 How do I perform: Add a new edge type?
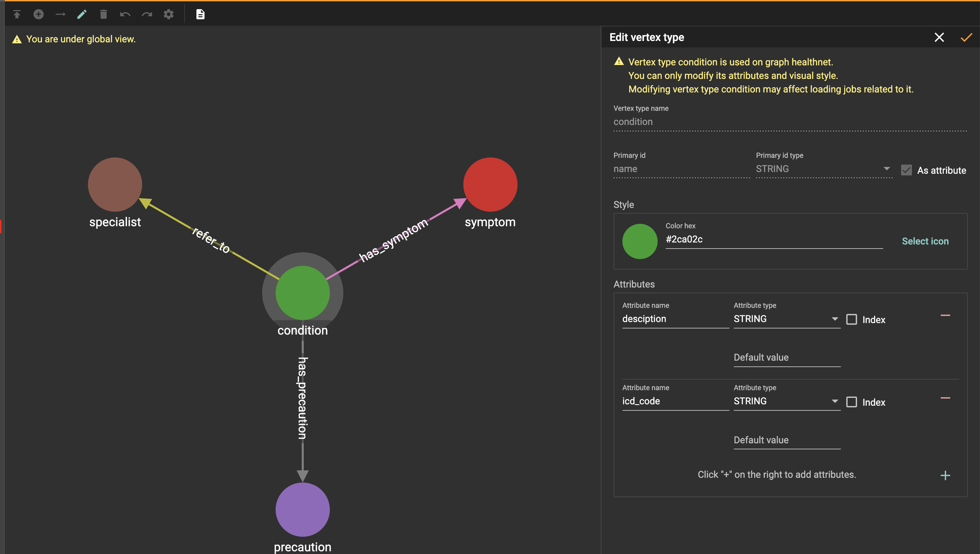(x=60, y=14)
